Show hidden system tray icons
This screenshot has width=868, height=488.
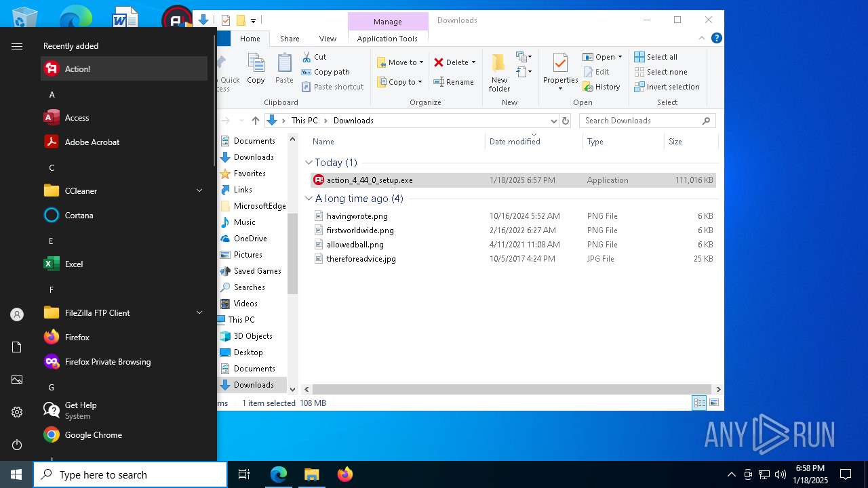731,474
